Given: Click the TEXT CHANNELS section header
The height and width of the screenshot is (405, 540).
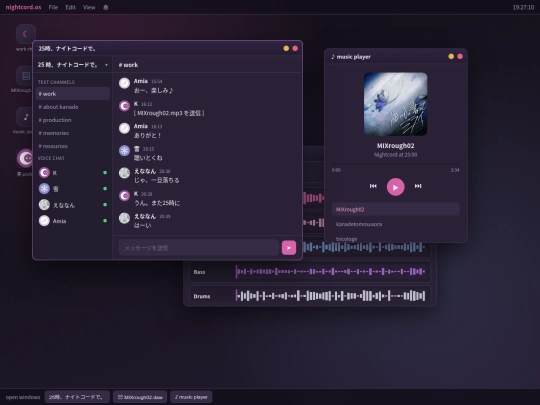Looking at the screenshot, I should (x=56, y=82).
